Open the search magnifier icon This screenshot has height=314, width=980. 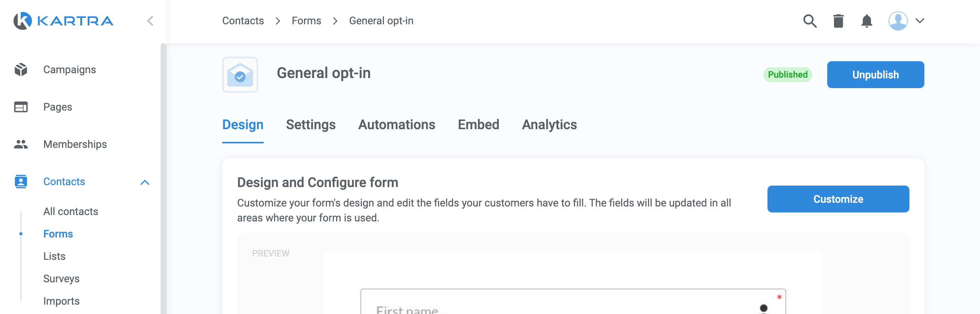(810, 21)
